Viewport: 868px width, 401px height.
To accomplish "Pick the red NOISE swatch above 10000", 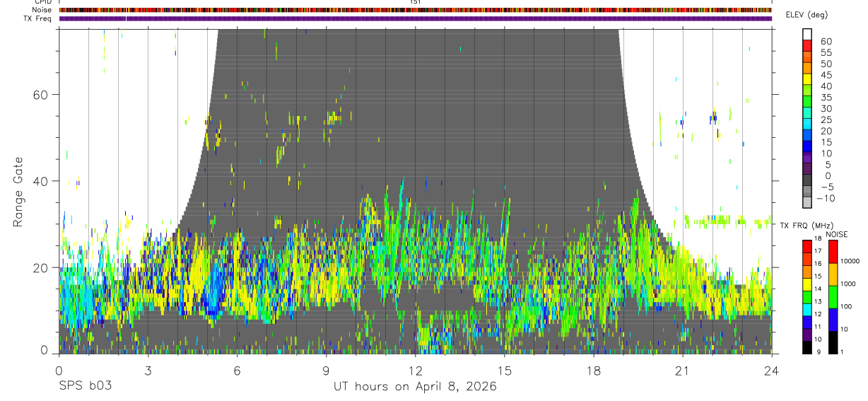I will pyautogui.click(x=833, y=252).
